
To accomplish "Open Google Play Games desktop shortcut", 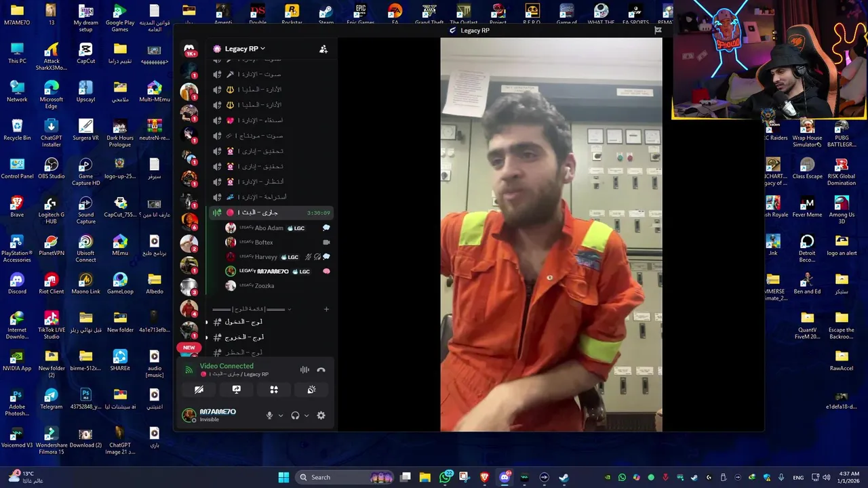I will pyautogui.click(x=120, y=18).
